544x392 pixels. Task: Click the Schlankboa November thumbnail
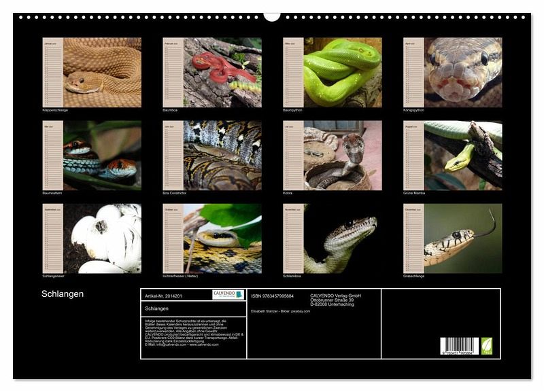(333, 238)
